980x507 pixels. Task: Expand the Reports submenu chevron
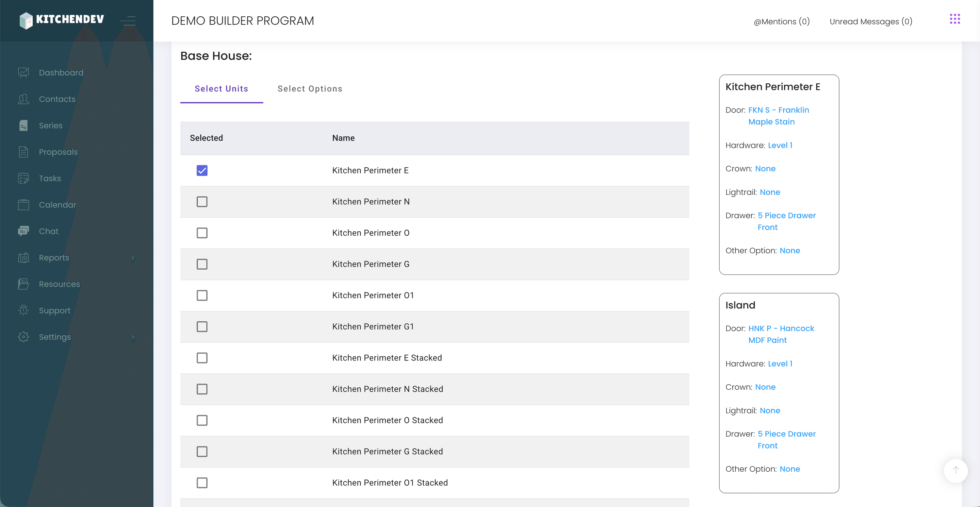133,258
